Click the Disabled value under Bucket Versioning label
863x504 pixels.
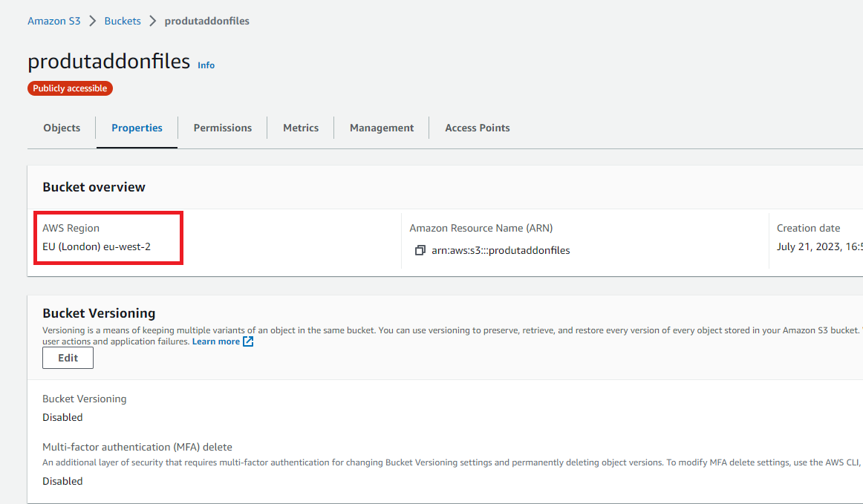(x=62, y=417)
